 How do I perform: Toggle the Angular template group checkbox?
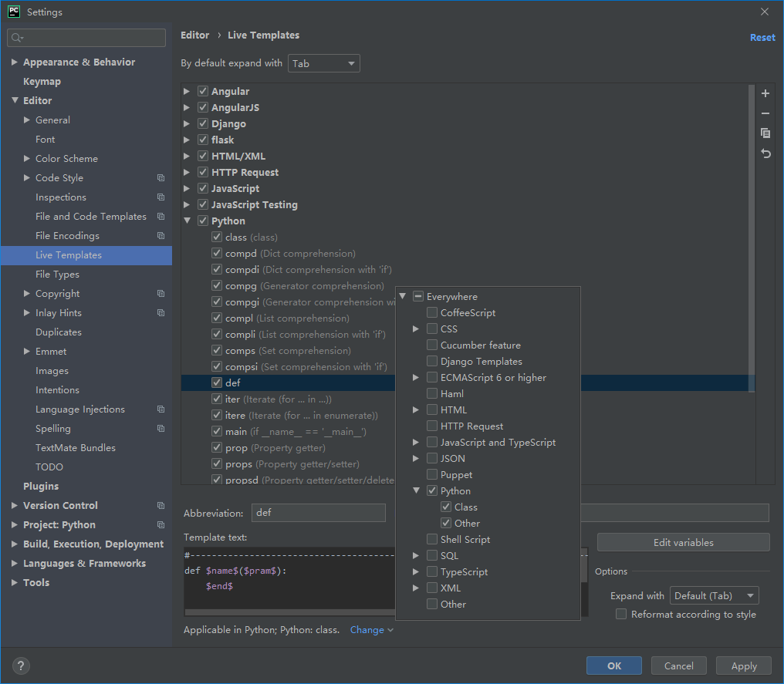[x=202, y=92]
